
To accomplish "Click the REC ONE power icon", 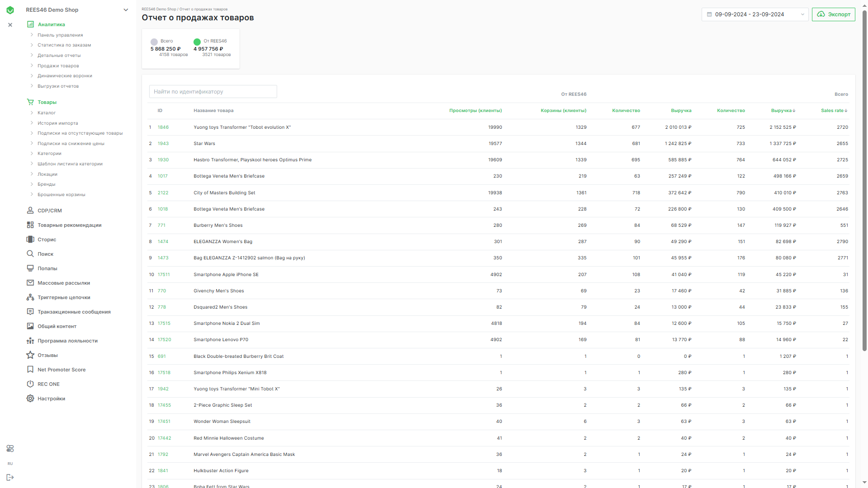I will point(30,384).
